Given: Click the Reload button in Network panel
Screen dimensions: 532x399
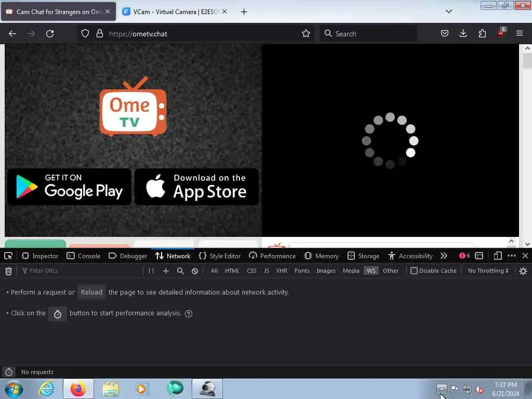Looking at the screenshot, I should [x=91, y=292].
